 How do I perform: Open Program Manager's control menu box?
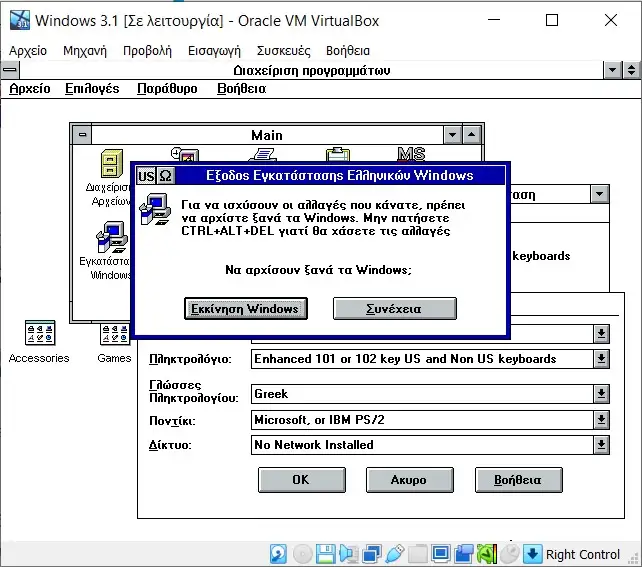10,70
